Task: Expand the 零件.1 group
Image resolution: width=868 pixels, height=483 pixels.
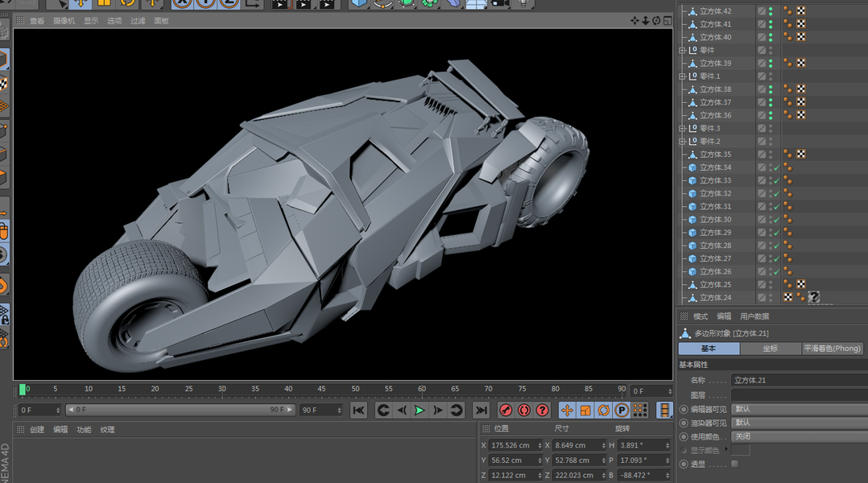Action: pyautogui.click(x=682, y=76)
